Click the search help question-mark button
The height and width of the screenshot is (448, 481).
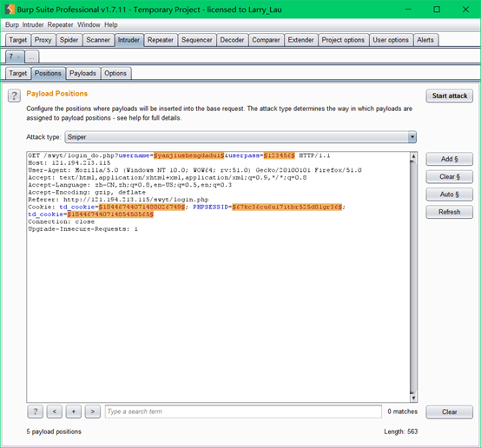(x=36, y=412)
